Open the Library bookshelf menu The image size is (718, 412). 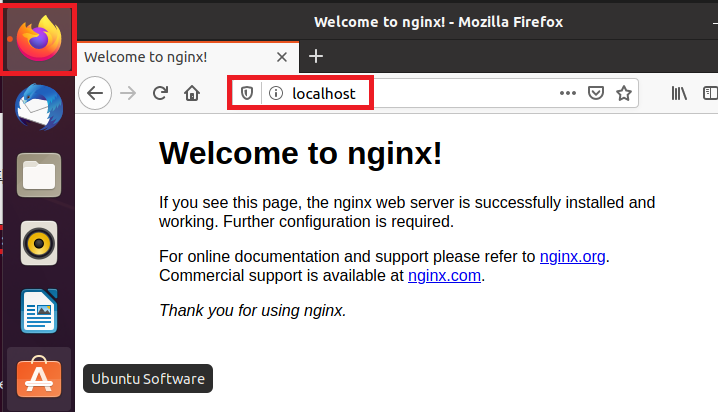679,93
